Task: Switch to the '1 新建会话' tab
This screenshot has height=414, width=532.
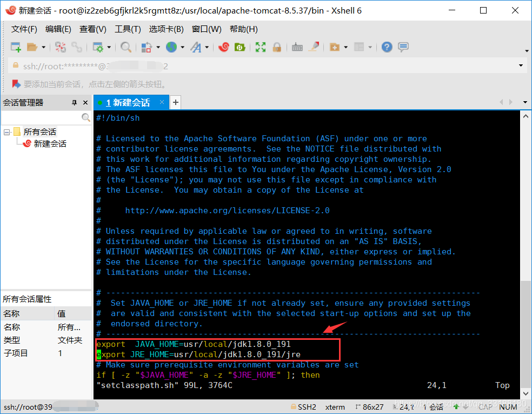Action: coord(128,103)
